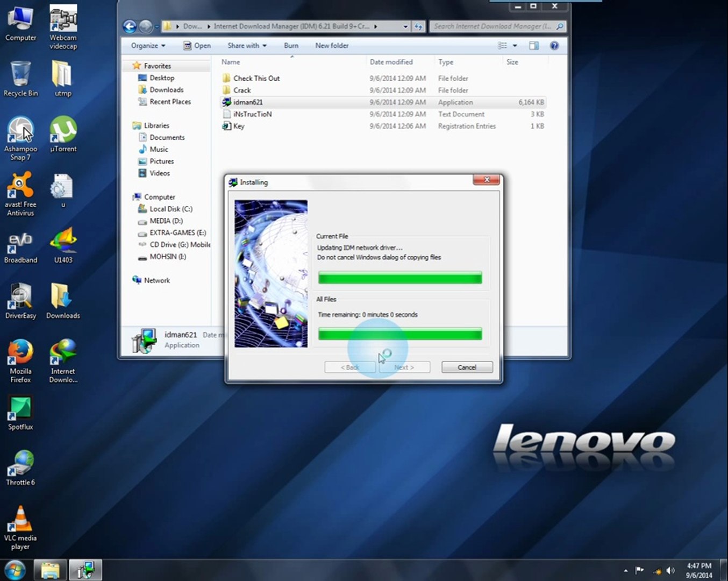Click the Current File progress bar
728x581 pixels.
point(400,278)
